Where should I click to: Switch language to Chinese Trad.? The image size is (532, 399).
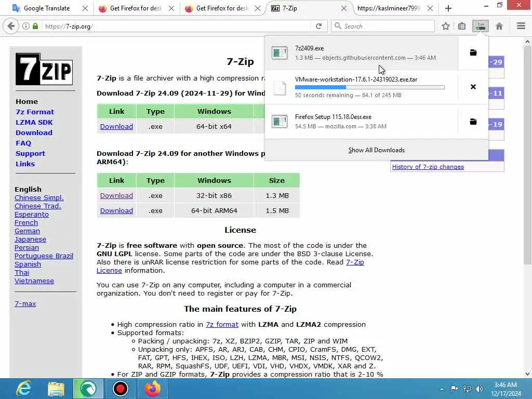[37, 206]
